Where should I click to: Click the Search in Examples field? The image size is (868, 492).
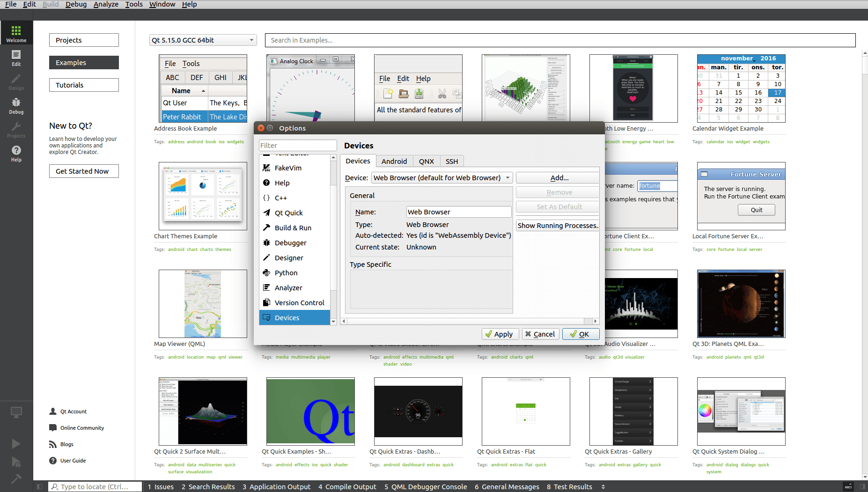point(560,40)
